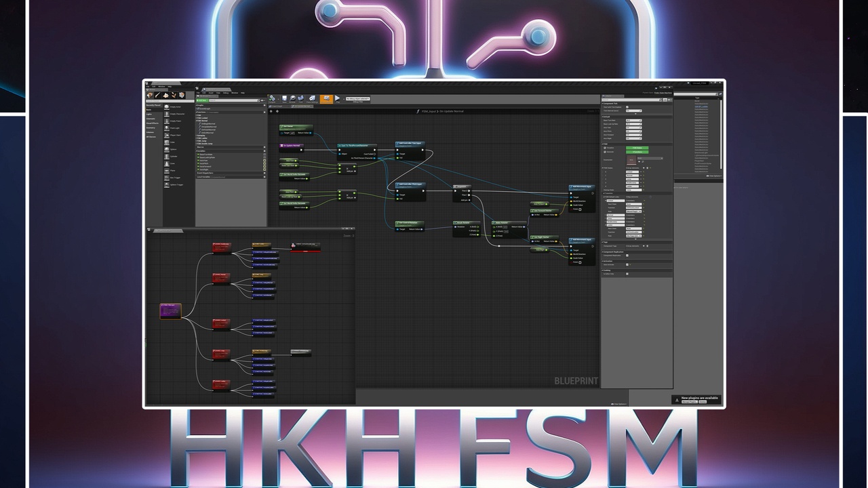Viewport: 868px width, 488px height.
Task: Select the Landscape mode icon
Action: pos(165,95)
